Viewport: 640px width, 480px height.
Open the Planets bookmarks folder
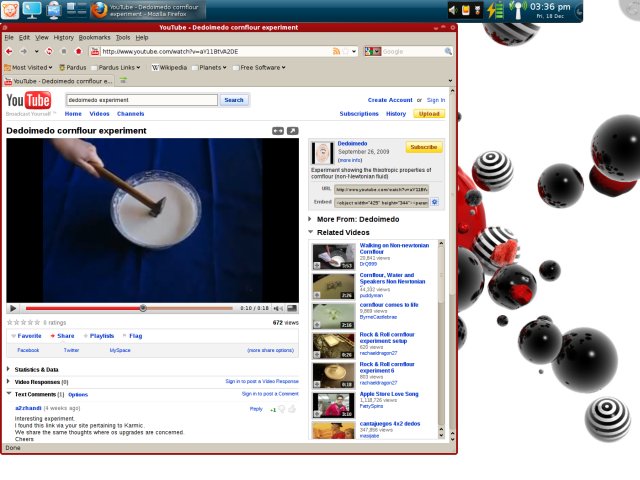(209, 68)
